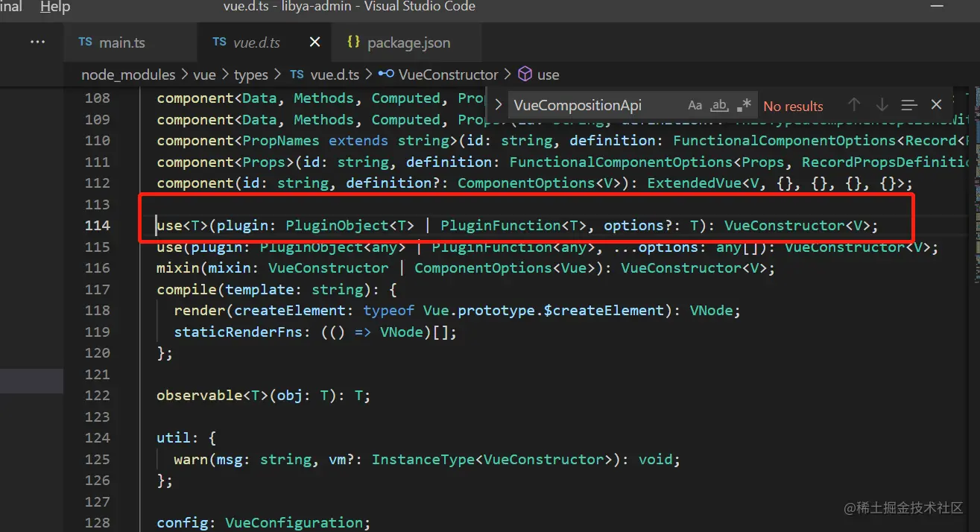The image size is (980, 532).
Task: Go to next match arrow
Action: coord(882,105)
